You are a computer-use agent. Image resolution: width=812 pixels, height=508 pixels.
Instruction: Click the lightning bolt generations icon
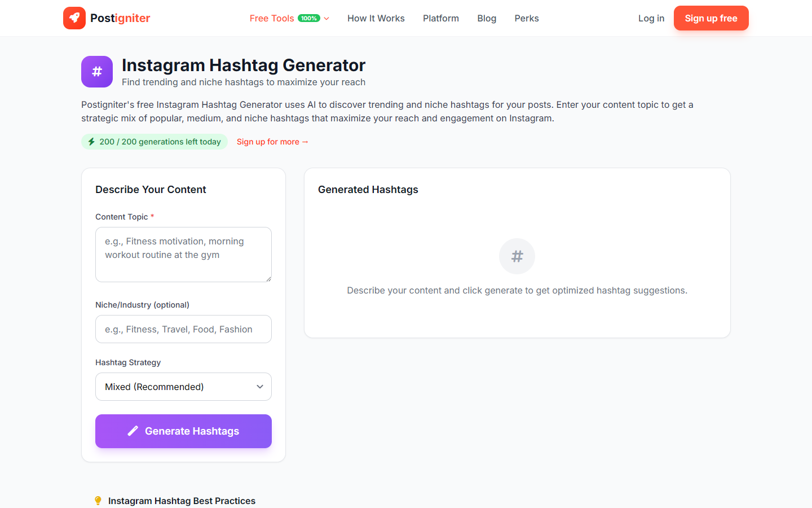click(x=91, y=142)
